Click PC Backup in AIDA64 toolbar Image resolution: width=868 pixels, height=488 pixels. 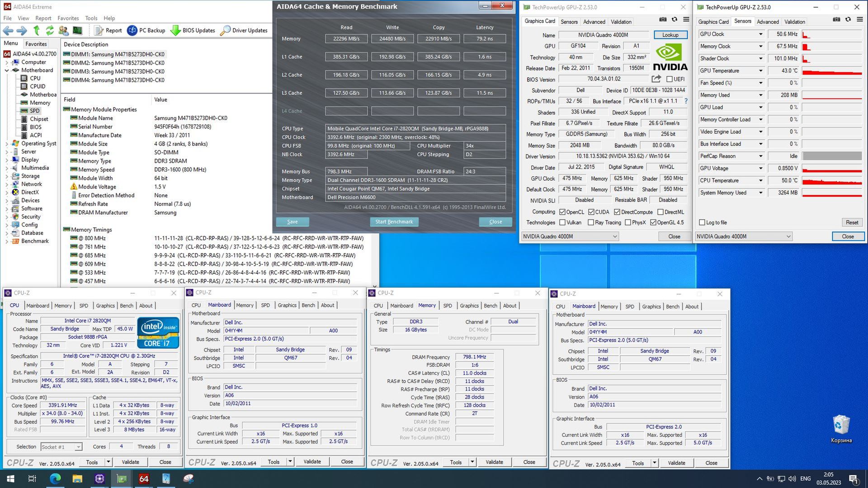point(146,30)
